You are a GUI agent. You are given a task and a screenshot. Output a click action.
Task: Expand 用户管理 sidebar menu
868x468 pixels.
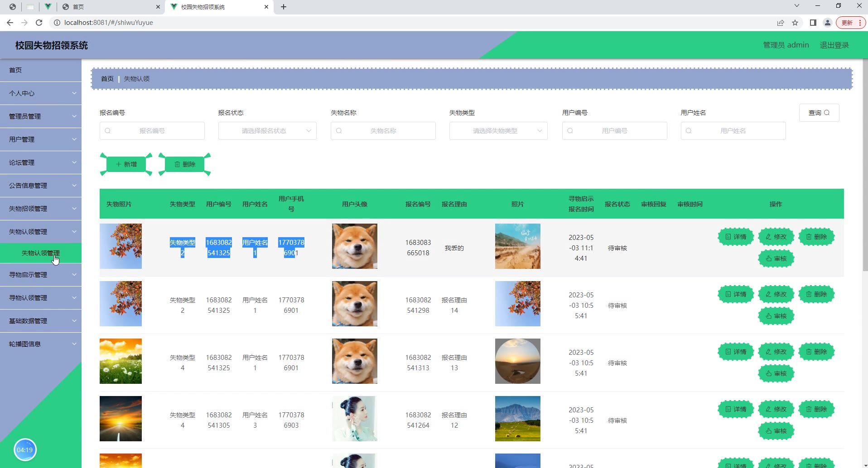point(41,139)
